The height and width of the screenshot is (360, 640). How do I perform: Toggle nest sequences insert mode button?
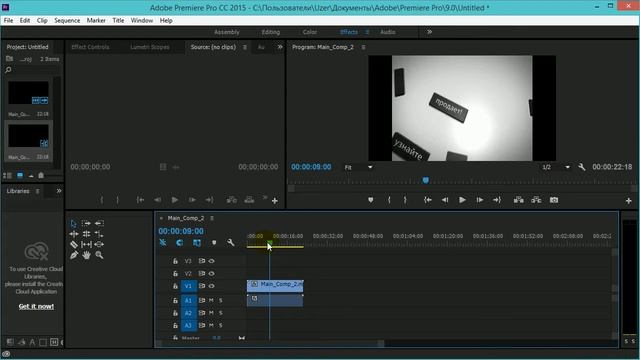[x=163, y=243]
